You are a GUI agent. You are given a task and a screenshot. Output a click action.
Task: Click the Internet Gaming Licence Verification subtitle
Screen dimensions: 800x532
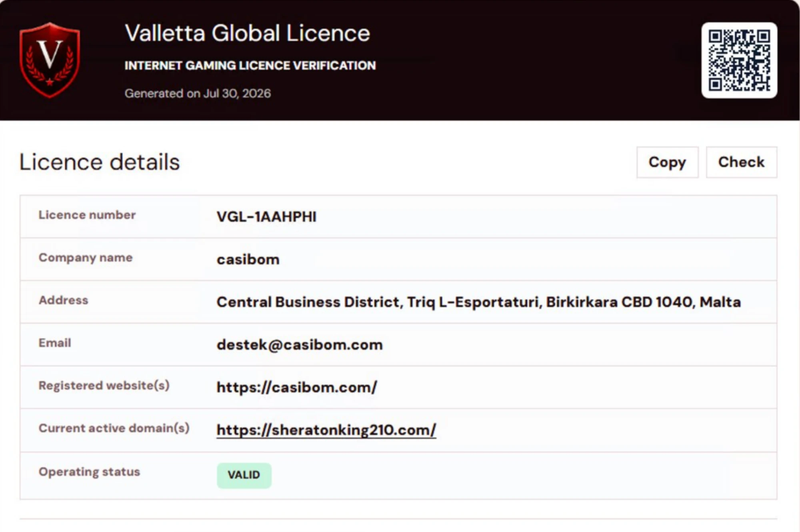(x=250, y=66)
